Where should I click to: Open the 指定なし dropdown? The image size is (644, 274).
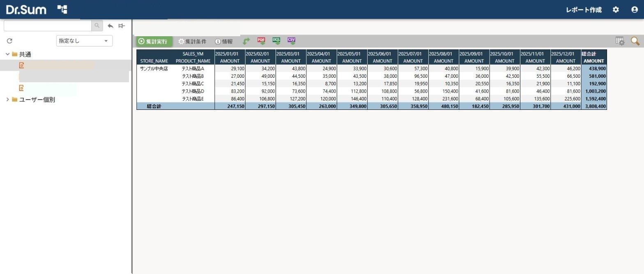84,41
